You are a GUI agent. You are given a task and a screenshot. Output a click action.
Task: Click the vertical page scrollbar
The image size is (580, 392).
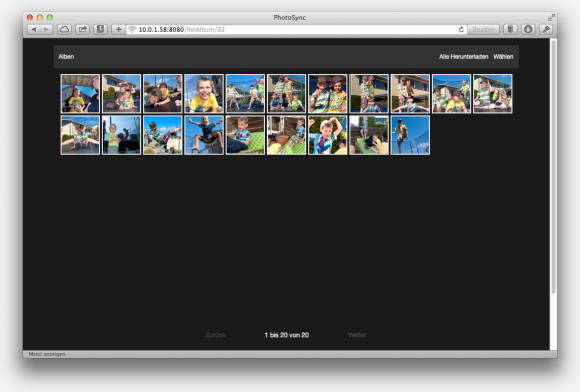(x=553, y=166)
